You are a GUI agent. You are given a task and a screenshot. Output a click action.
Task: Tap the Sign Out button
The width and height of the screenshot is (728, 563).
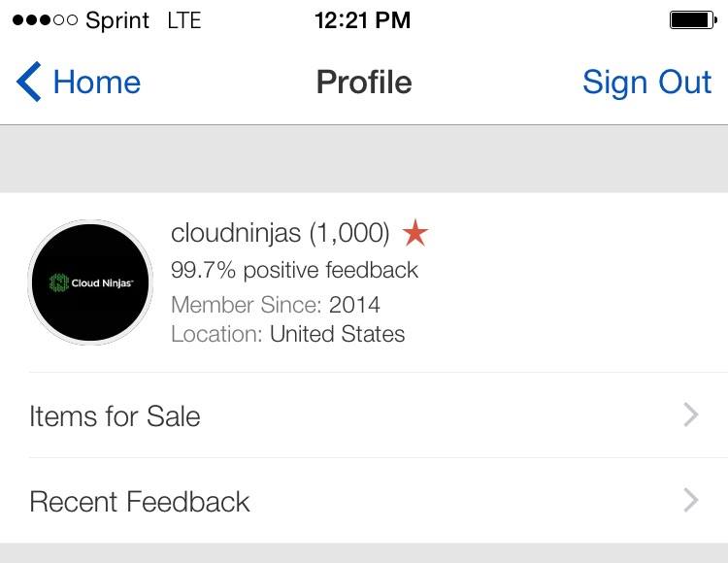click(x=646, y=83)
